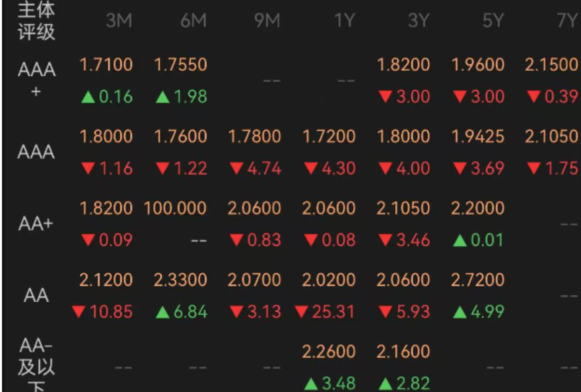Click red down arrow next to 10.85
581x392 pixels.
tap(78, 312)
